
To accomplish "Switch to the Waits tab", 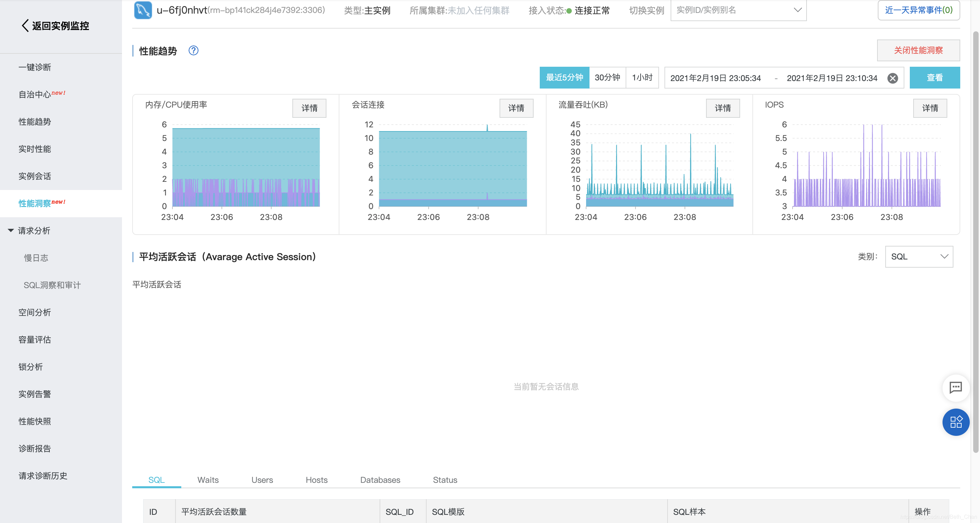I will click(208, 480).
